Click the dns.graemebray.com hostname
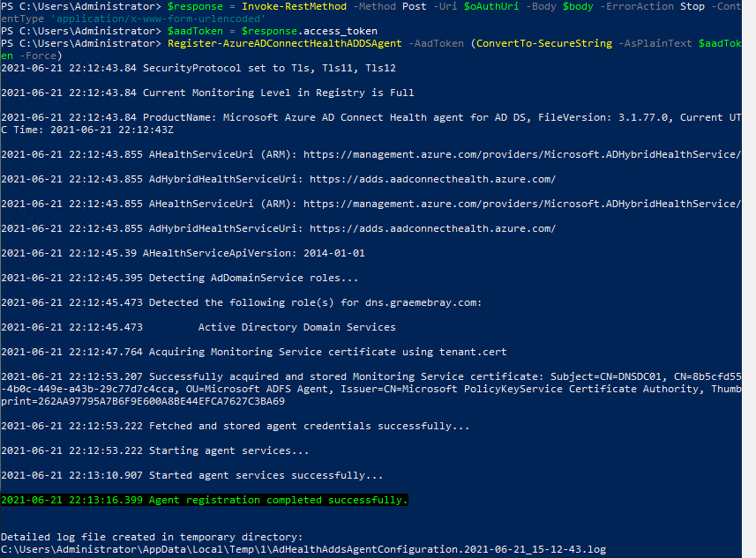 [420, 302]
